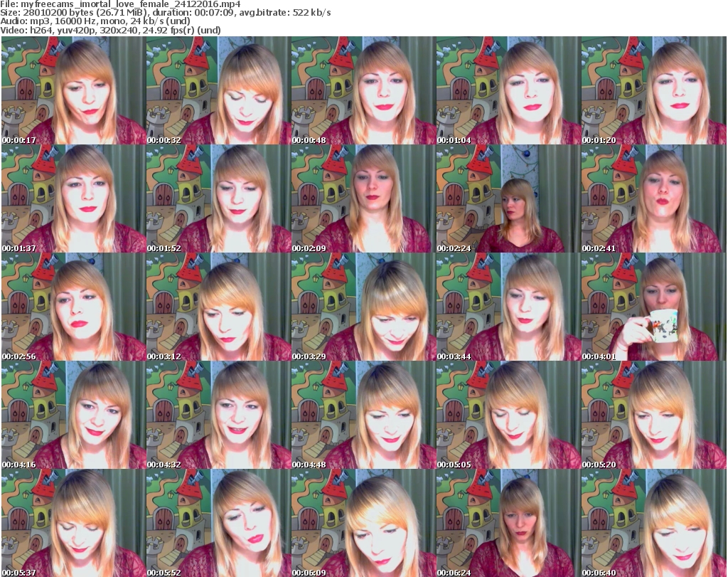Screen dimensions: 728x577
Task: Click the thumbnail frame stamped 00:04:16
Action: (74, 415)
